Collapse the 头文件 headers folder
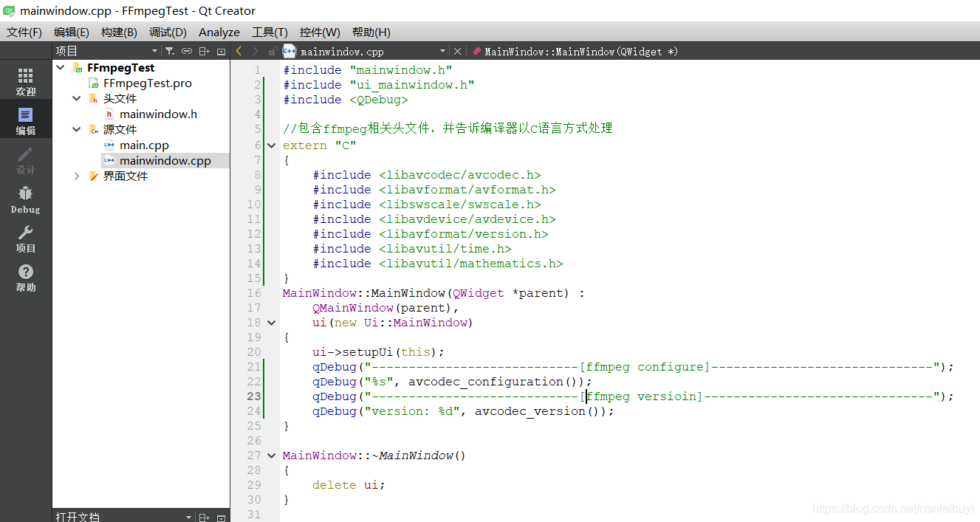The width and height of the screenshot is (980, 522). coord(77,98)
